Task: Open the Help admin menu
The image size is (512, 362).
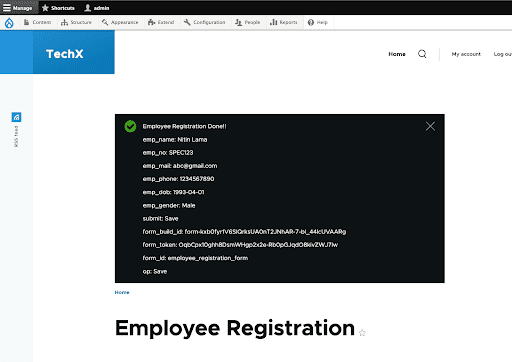Action: 318,22
